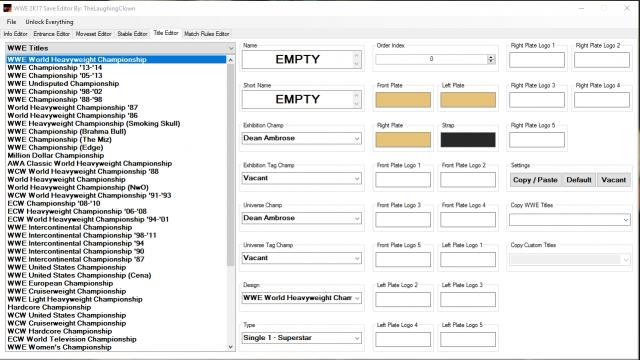Select WWE World Heavyweight Championship in list
The image size is (640, 360).
point(116,60)
